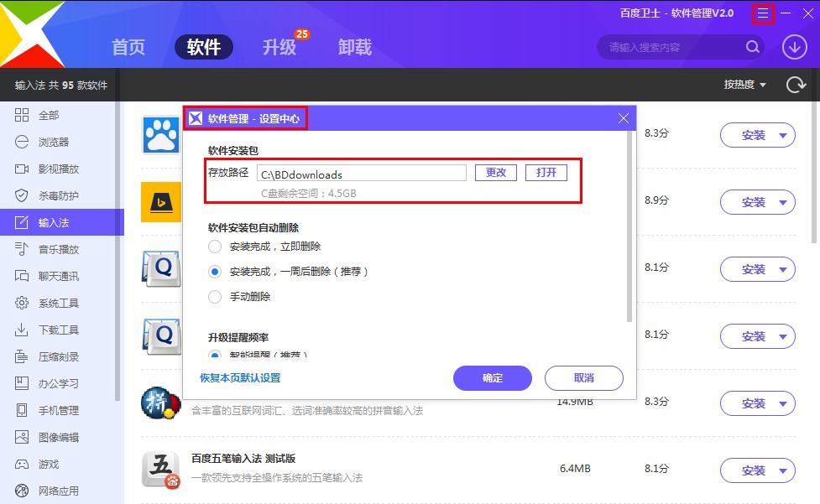This screenshot has width=820, height=504.
Task: Expand install arrow for 14.9MB row
Action: tap(782, 403)
